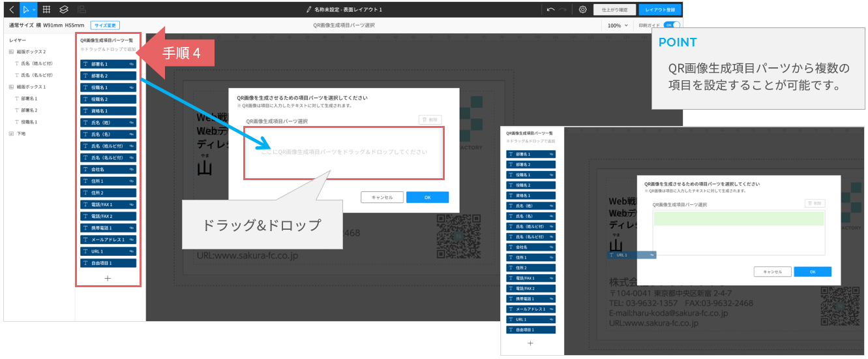Select layer 氏名（名ルビ付）under 組版ボックス２
The height and width of the screenshot is (359, 868).
tap(37, 75)
